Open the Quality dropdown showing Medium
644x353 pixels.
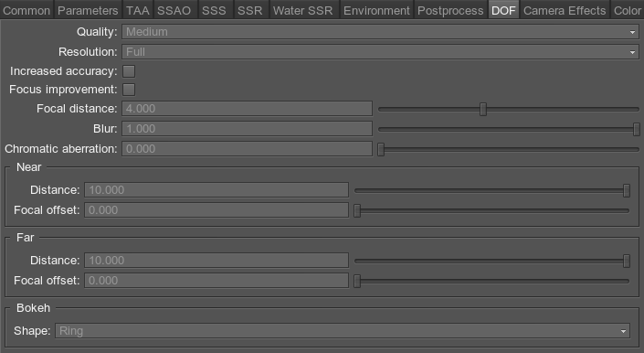(x=380, y=32)
